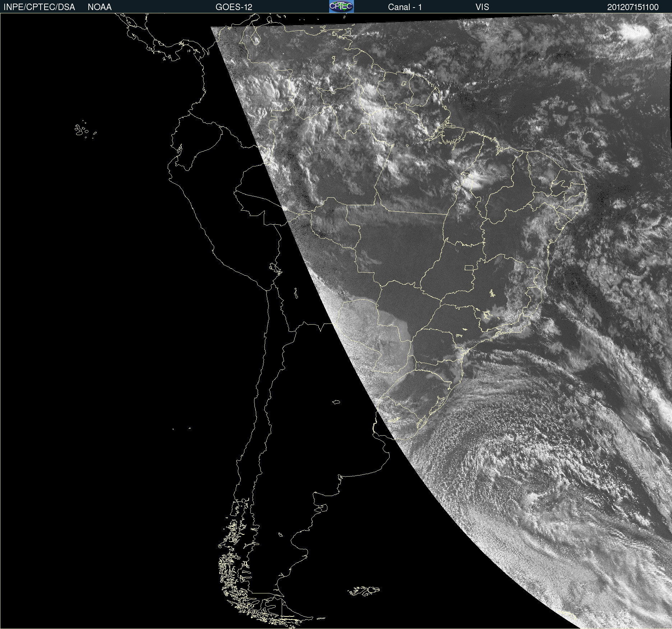
Task: Click the NOAA label in header
Action: 100,7
